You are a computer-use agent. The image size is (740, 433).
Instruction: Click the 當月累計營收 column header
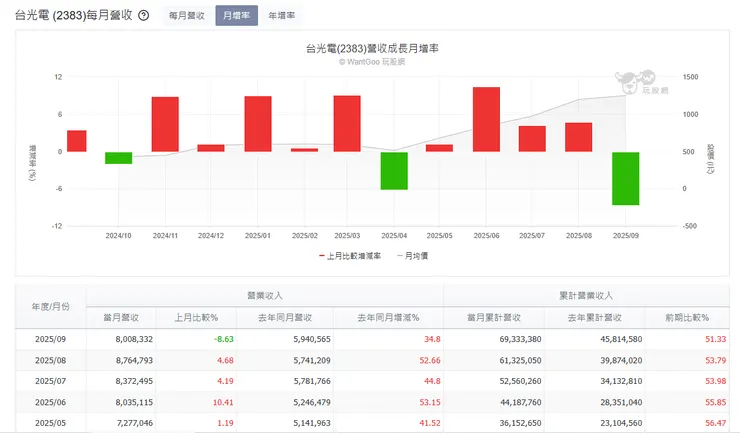[x=494, y=318]
